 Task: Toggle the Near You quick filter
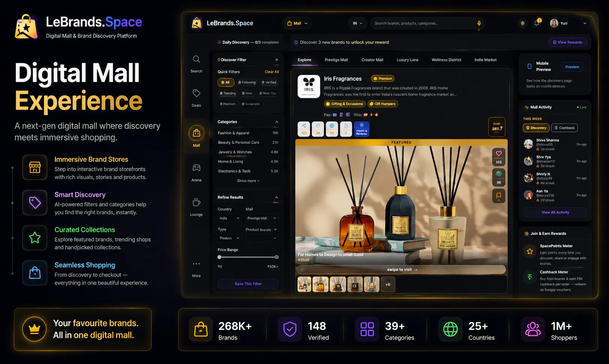268,93
